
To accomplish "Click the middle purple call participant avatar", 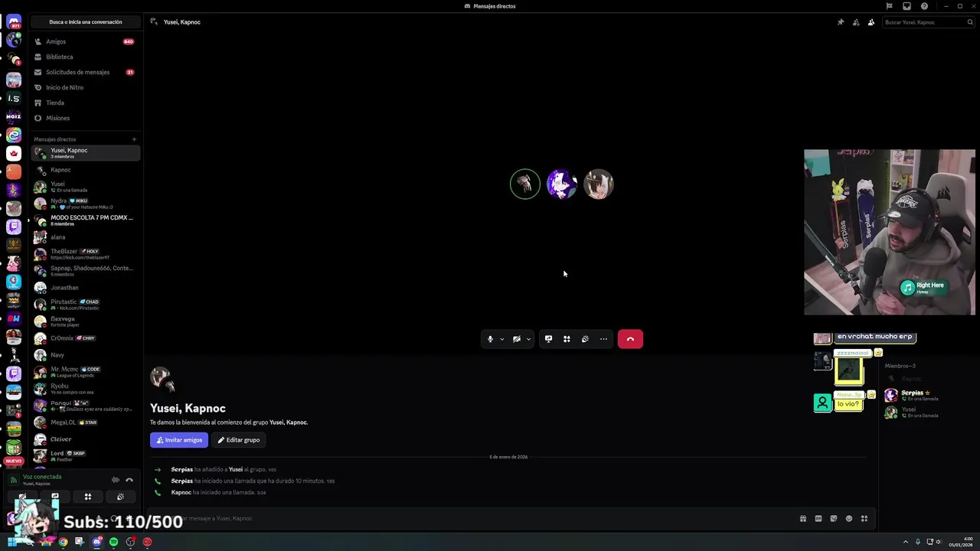I will pyautogui.click(x=562, y=184).
